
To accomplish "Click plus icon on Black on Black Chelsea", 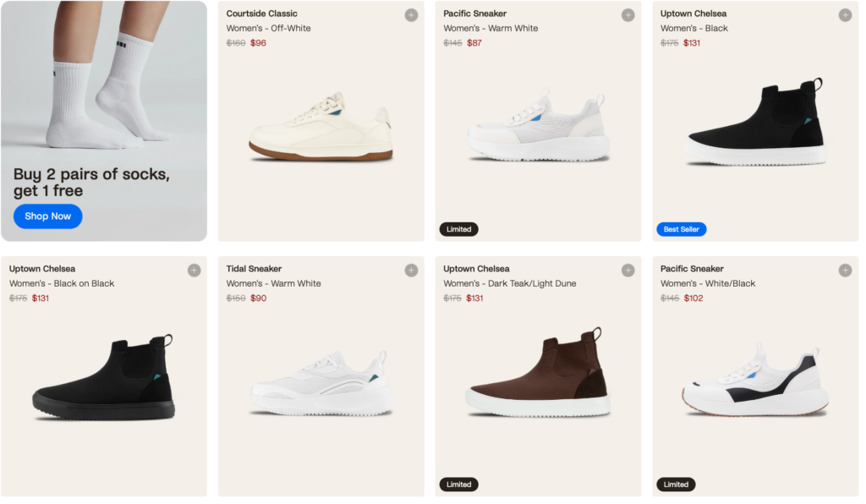I will [x=194, y=271].
